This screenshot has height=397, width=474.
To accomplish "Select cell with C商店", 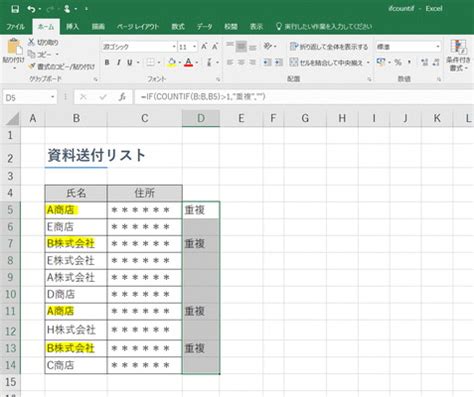I will [x=76, y=365].
